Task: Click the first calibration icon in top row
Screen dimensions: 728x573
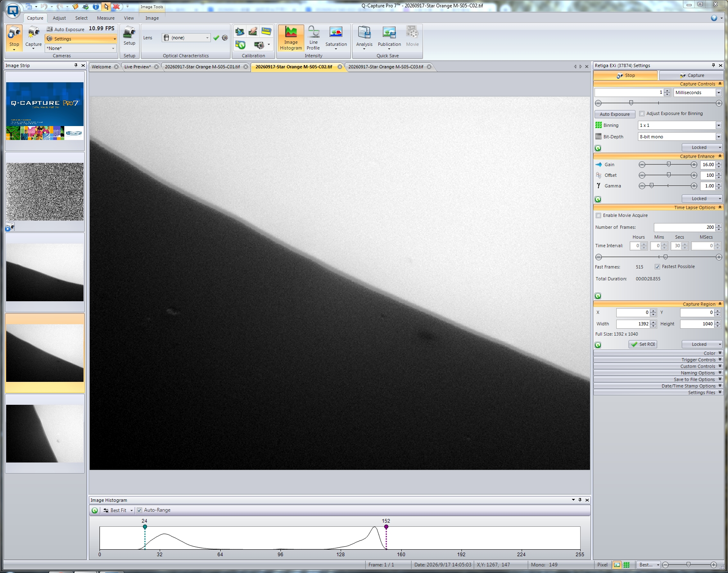Action: pos(240,31)
